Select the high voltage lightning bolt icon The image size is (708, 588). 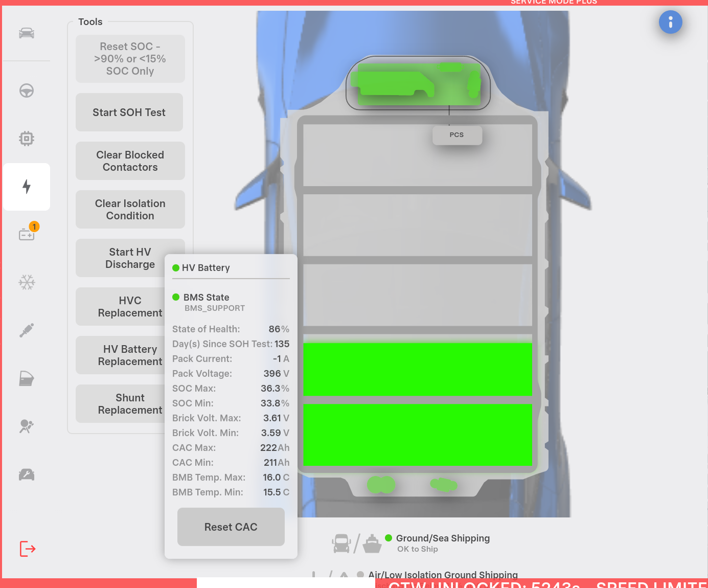(x=27, y=187)
